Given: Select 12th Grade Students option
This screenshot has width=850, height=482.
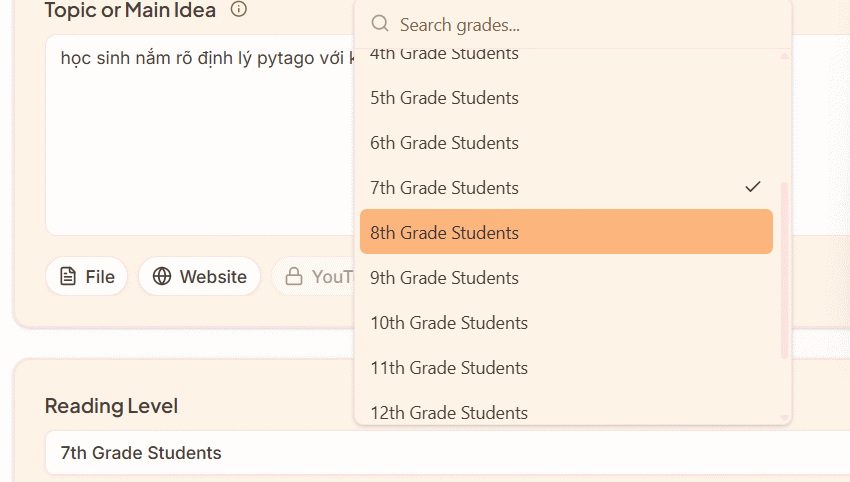Looking at the screenshot, I should (449, 412).
